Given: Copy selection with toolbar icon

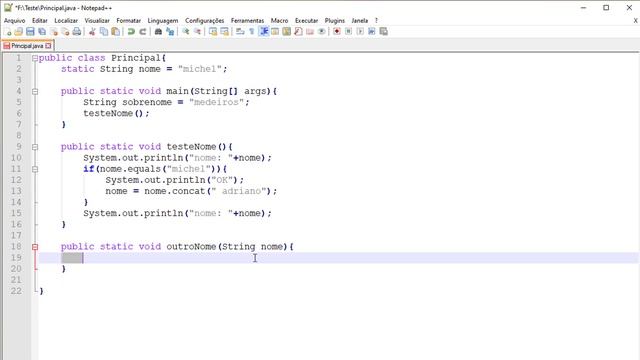Looking at the screenshot, I should click(104, 31).
